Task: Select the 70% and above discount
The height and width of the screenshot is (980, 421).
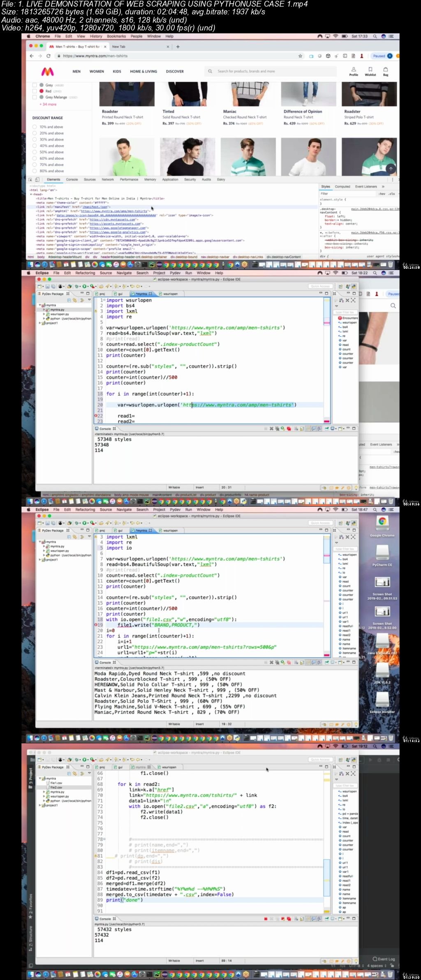Action: coord(35,165)
